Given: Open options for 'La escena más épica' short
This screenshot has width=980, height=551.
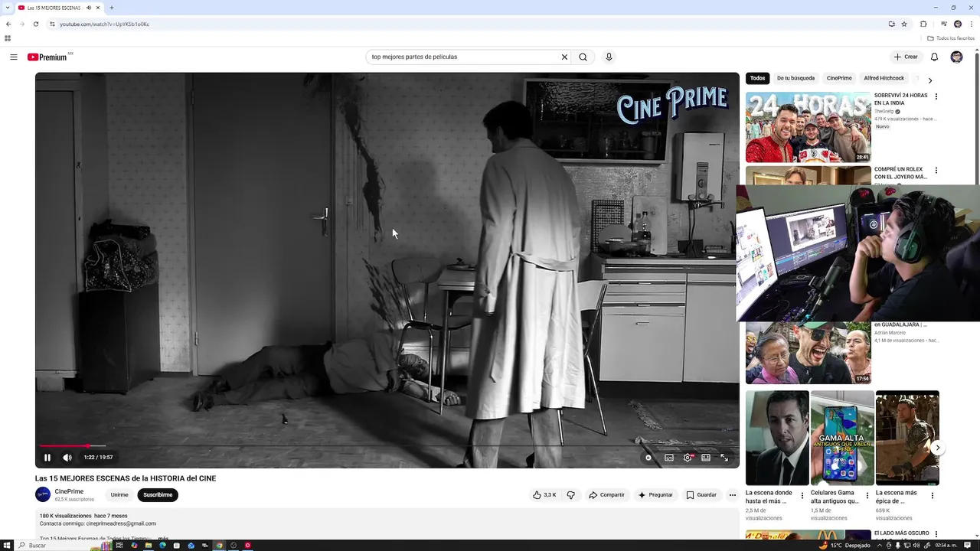Looking at the screenshot, I should 933,496.
